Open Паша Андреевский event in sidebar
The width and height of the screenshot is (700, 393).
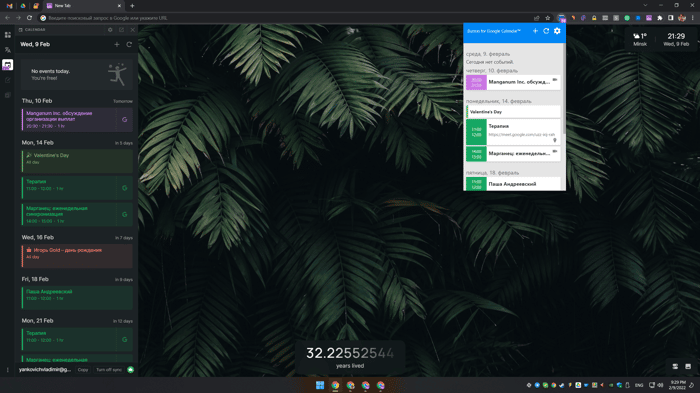point(77,297)
